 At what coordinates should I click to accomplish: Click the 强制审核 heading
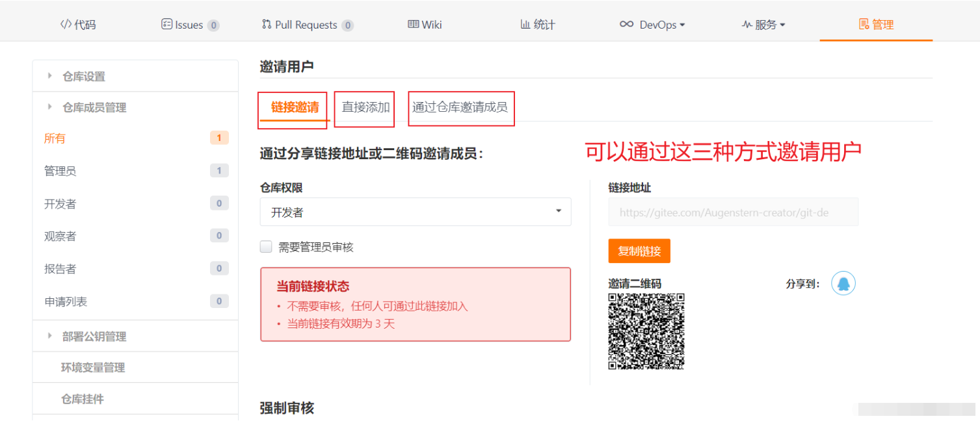(287, 407)
